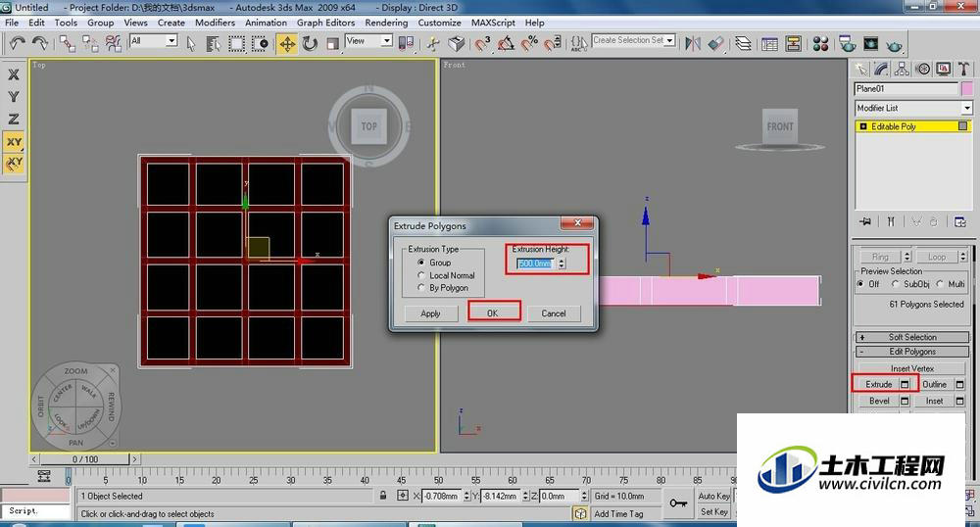
Task: Click the Redo arrow icon
Action: (40, 43)
